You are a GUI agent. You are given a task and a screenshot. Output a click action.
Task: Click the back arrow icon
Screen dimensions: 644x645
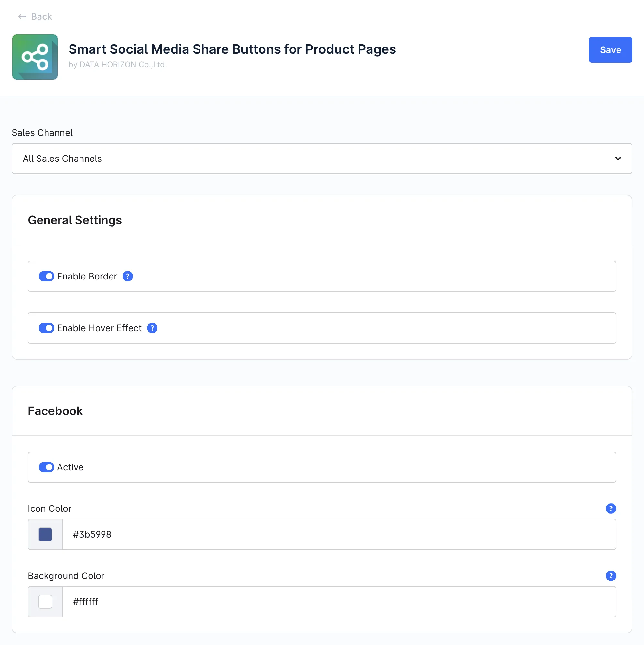coord(22,17)
